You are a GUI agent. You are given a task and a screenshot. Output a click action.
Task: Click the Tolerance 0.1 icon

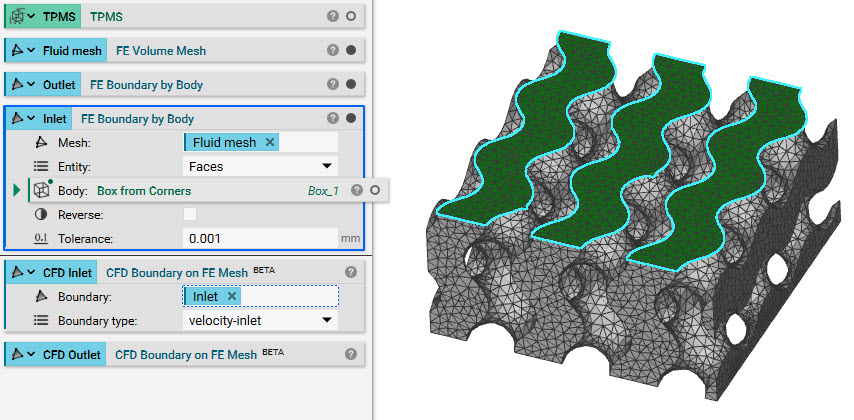pos(41,238)
